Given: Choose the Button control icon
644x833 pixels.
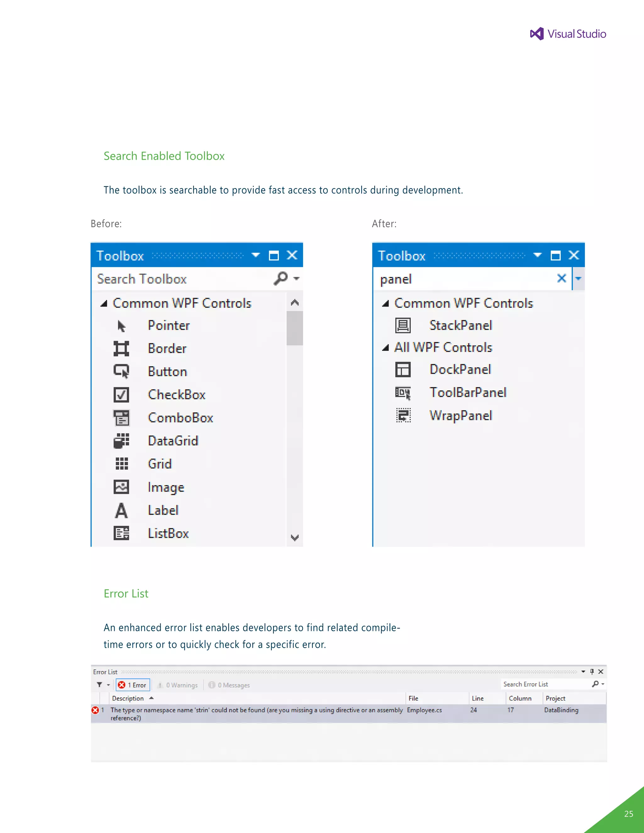Looking at the screenshot, I should [x=121, y=372].
